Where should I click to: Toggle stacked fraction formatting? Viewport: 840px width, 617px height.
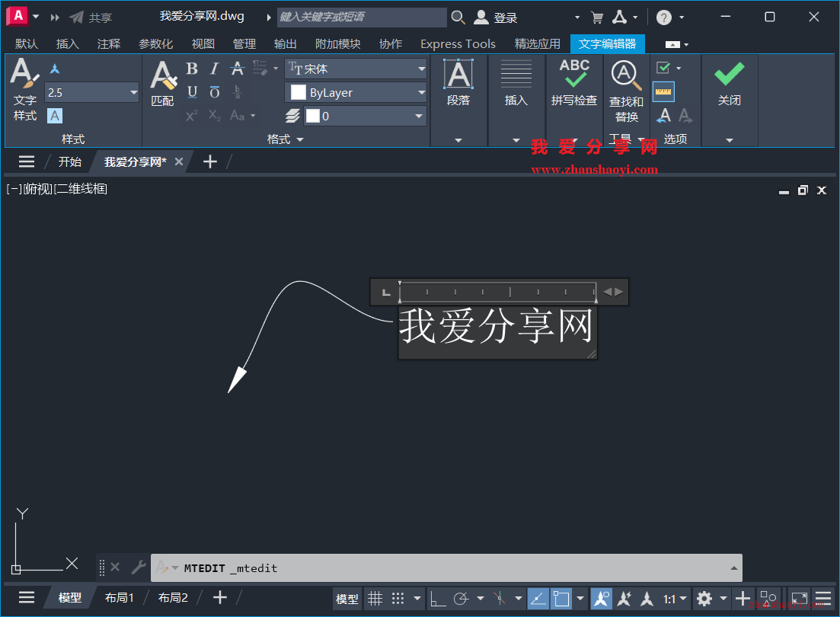(237, 92)
